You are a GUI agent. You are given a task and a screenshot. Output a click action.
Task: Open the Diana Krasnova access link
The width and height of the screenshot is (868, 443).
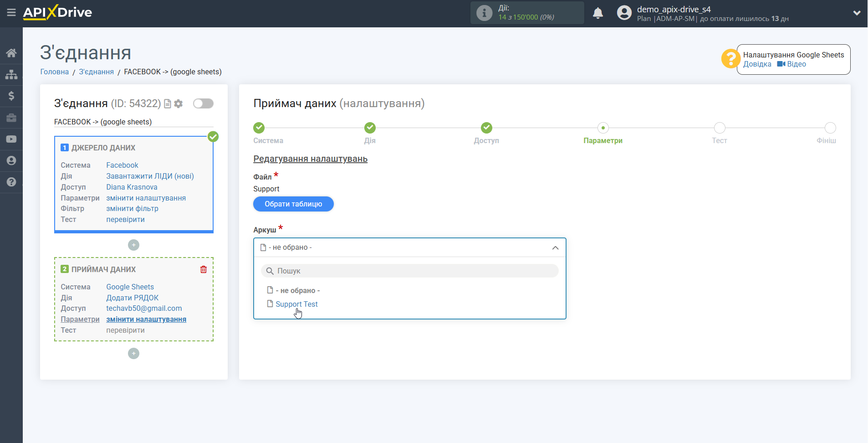click(132, 187)
